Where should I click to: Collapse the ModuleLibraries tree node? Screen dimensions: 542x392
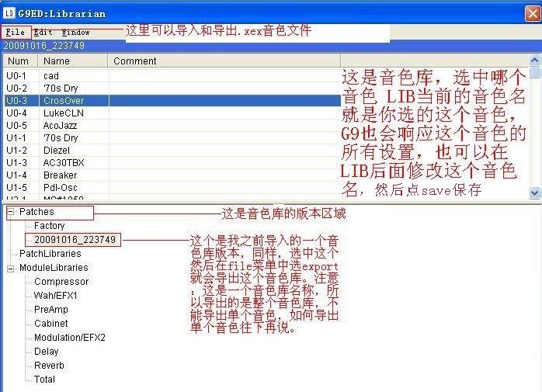click(x=11, y=268)
